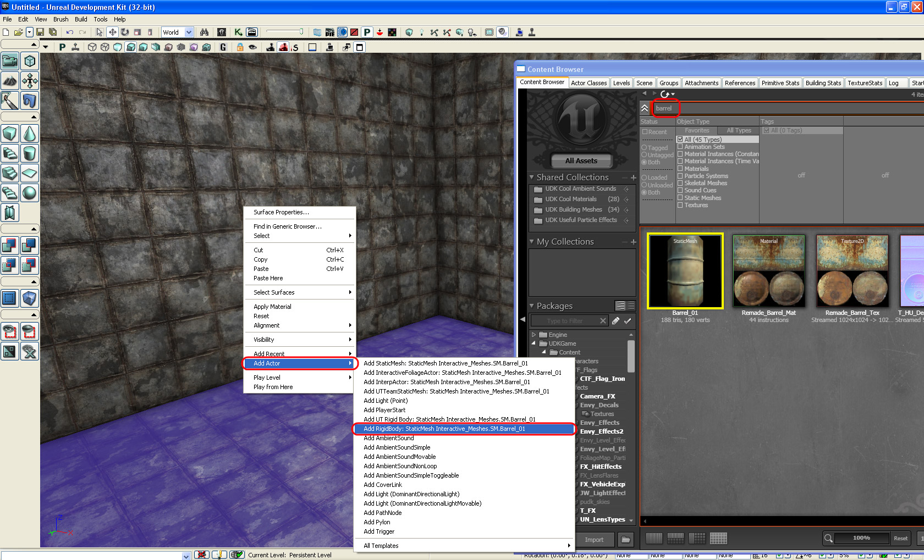The width and height of the screenshot is (924, 560).
Task: Choose the Linear Staircase brush builder
Action: click(x=10, y=173)
